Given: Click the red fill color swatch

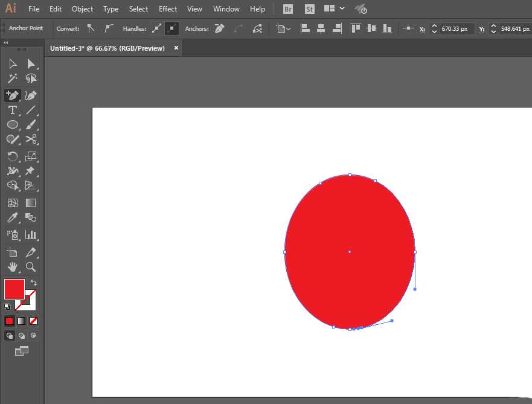Looking at the screenshot, I should click(14, 289).
